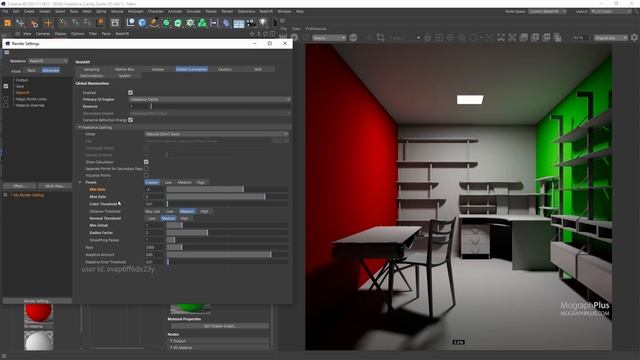Click the orange live selection icon
640x360 pixels.
tap(8, 23)
